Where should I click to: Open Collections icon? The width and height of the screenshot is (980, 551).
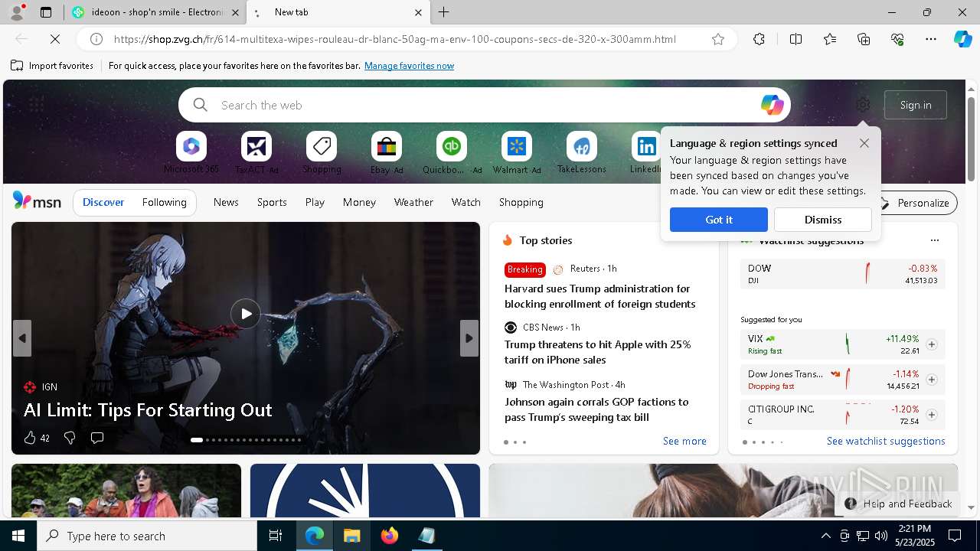pyautogui.click(x=864, y=39)
